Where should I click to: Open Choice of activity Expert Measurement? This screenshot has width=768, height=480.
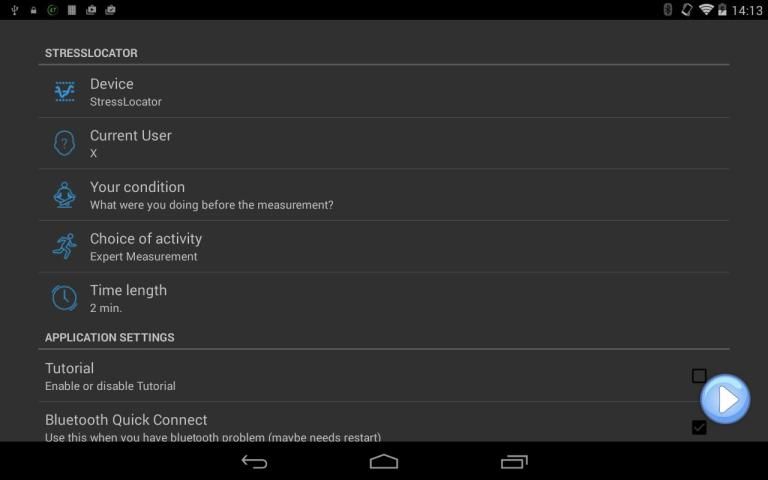(x=384, y=246)
